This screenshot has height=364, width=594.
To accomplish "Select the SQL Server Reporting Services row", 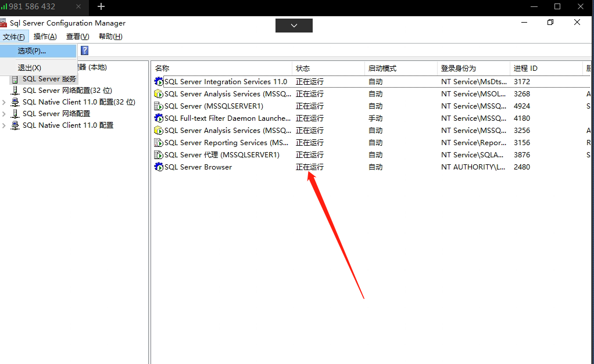I will coord(371,143).
